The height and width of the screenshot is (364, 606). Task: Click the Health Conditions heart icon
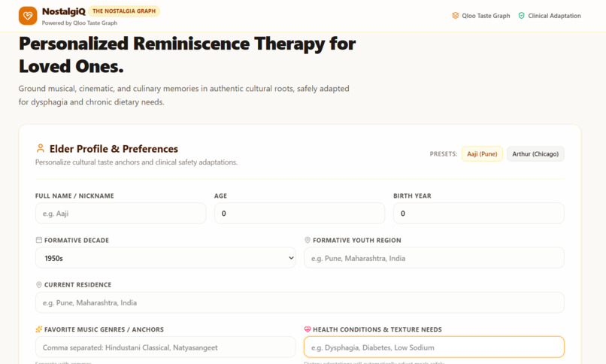click(308, 329)
